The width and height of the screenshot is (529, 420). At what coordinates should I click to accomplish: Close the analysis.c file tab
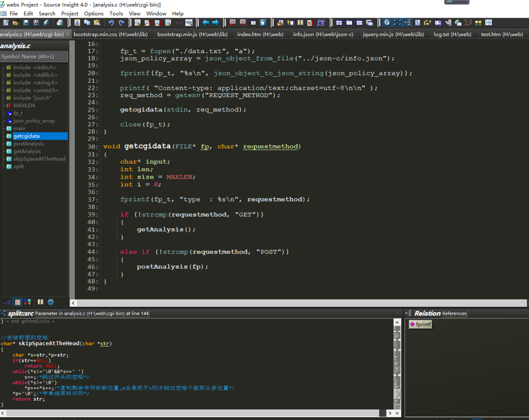[67, 34]
